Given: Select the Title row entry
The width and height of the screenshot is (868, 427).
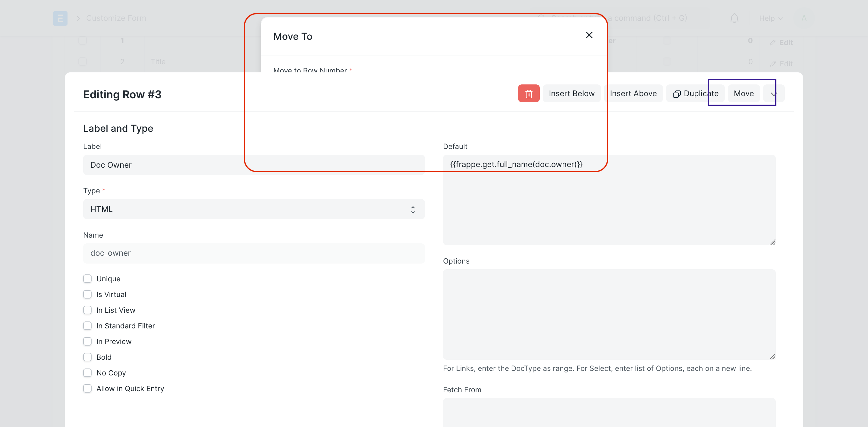Looking at the screenshot, I should [158, 62].
